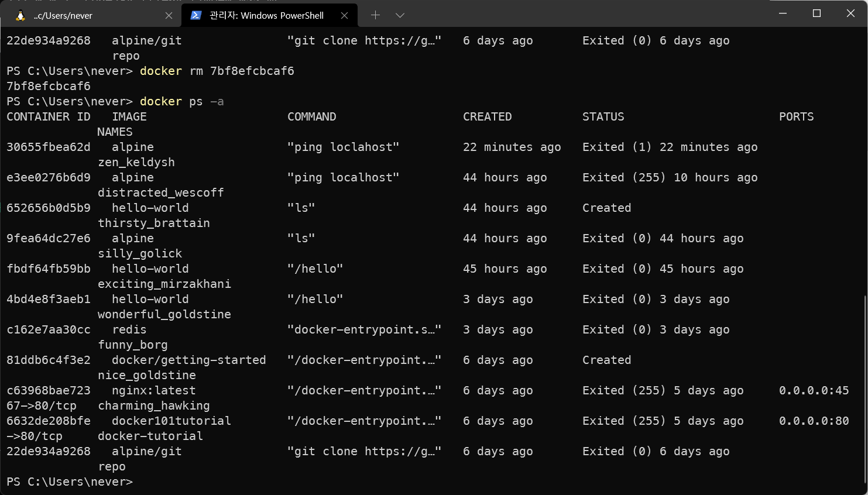
Task: Click container ID 30655fbea62d
Action: [x=49, y=147]
